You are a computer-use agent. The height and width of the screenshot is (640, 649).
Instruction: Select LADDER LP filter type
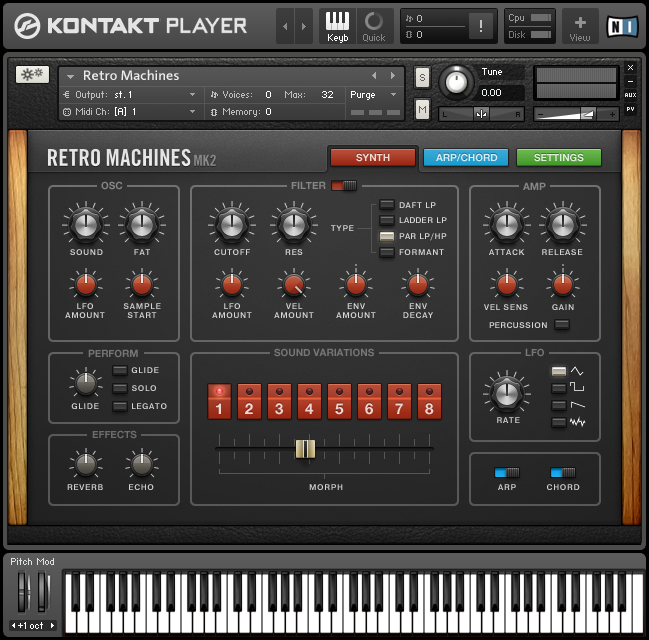point(387,220)
